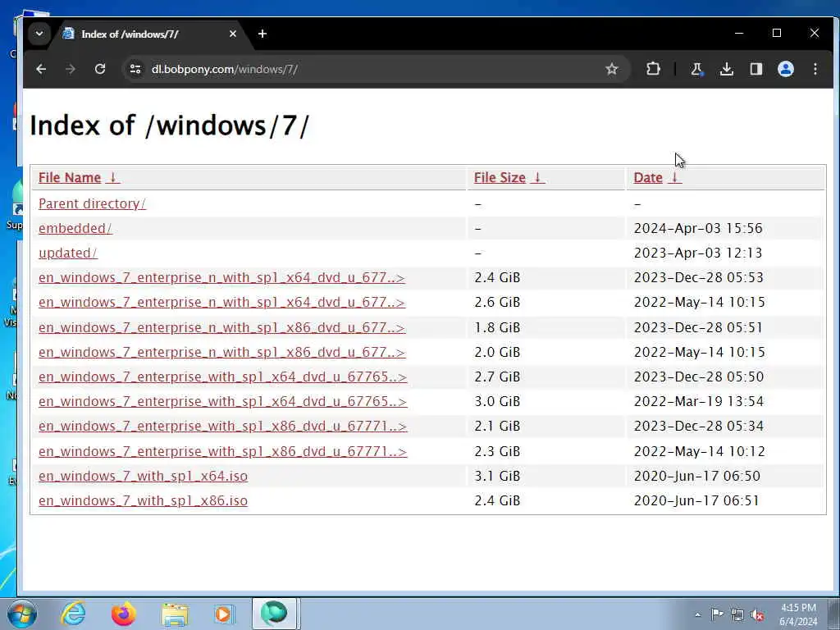Download enterprise_n x86 ISO sized 1.8 GiB
Viewport: 840px width, 630px height.
click(x=221, y=327)
